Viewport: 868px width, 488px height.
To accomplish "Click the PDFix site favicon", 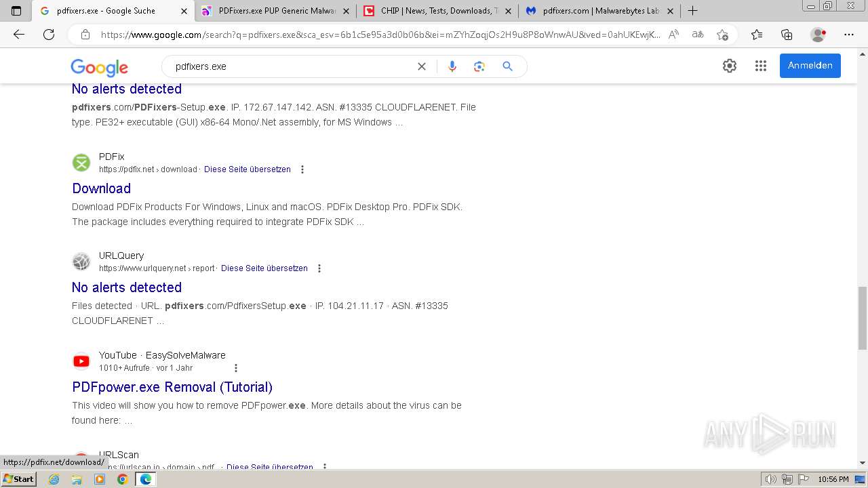I will pyautogui.click(x=81, y=163).
